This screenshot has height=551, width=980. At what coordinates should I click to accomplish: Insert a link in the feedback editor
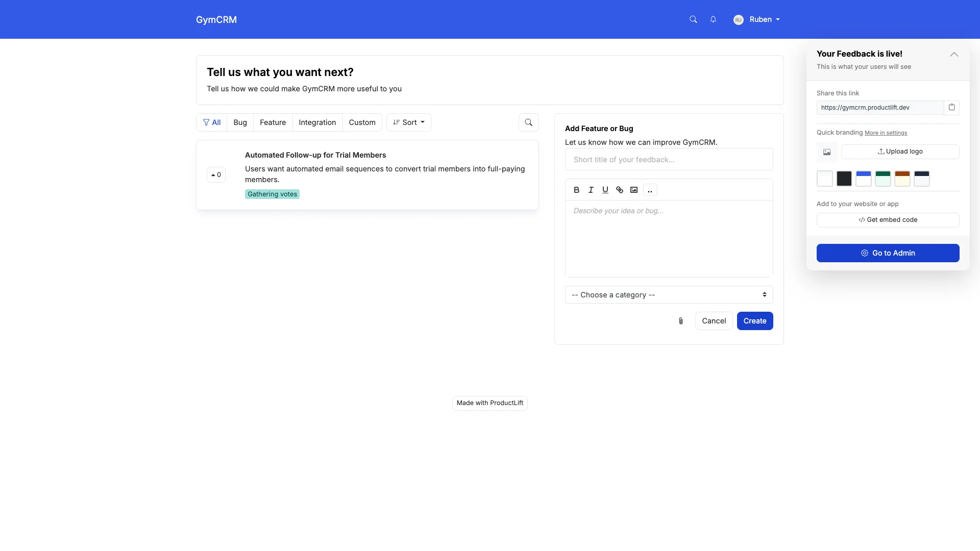(x=619, y=190)
